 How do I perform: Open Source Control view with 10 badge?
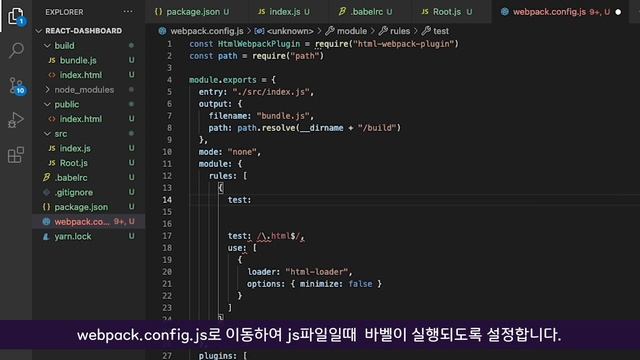tap(17, 86)
